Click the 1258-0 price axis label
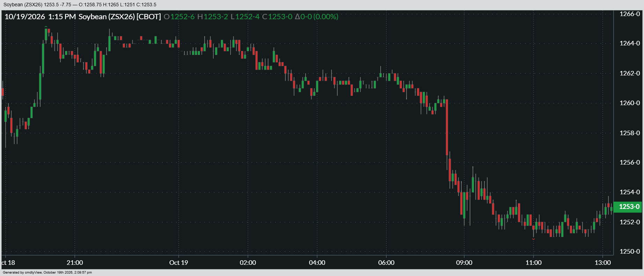644x276 pixels. click(630, 133)
